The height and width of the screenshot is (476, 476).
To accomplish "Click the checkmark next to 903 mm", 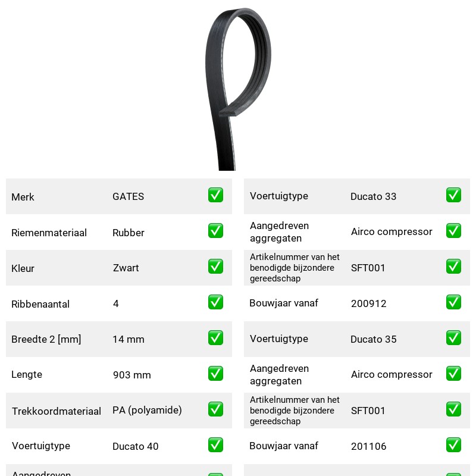I will click(x=215, y=374).
